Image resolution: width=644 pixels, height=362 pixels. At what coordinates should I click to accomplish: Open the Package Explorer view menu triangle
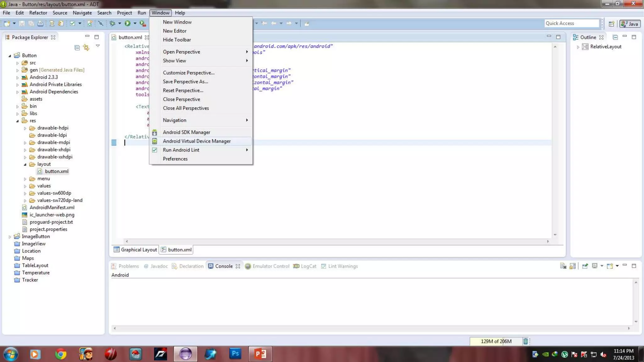(x=98, y=46)
